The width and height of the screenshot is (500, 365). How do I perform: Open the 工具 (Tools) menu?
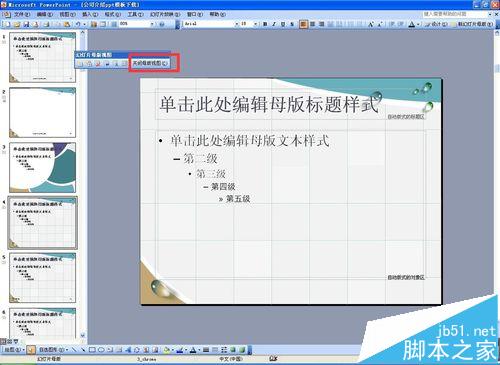(135, 14)
